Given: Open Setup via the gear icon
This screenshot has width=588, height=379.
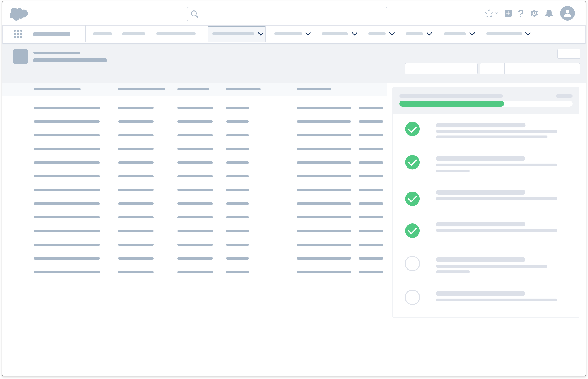Looking at the screenshot, I should (534, 13).
